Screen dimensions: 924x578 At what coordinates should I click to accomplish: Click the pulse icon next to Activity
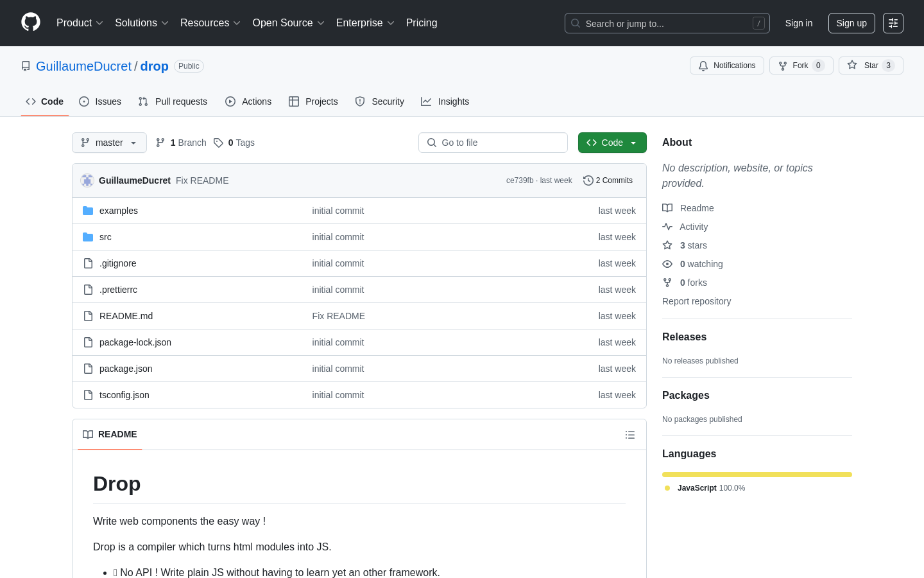click(x=667, y=227)
